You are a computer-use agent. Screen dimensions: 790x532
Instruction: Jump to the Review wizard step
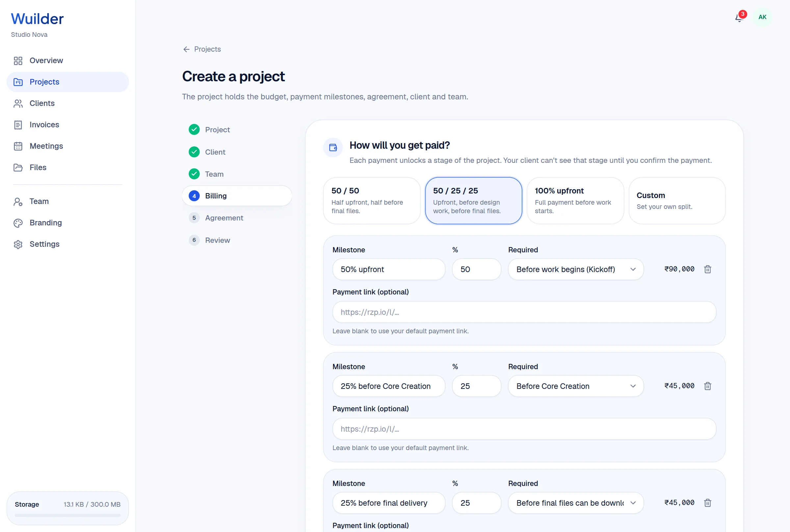coord(237,240)
